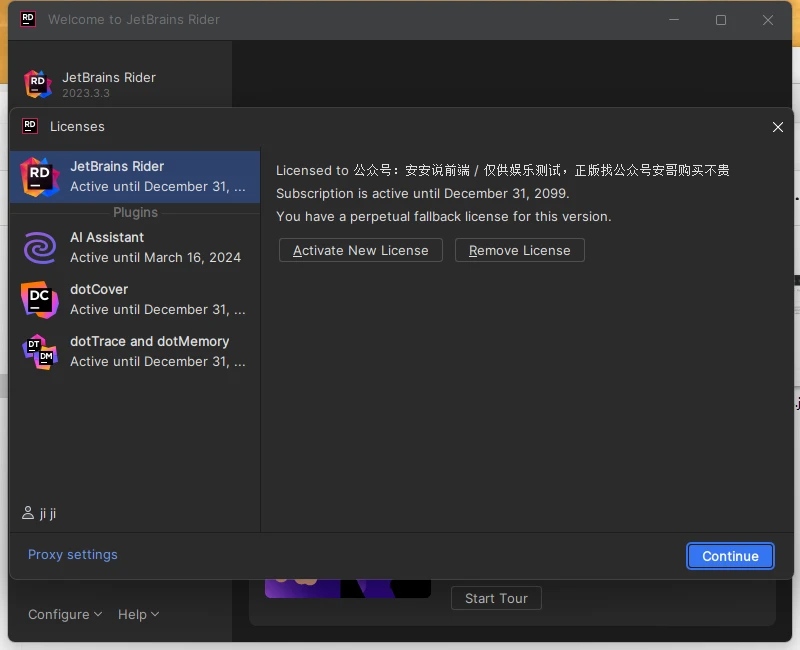800x650 pixels.
Task: Click the dotCover DC icon
Action: coord(40,299)
